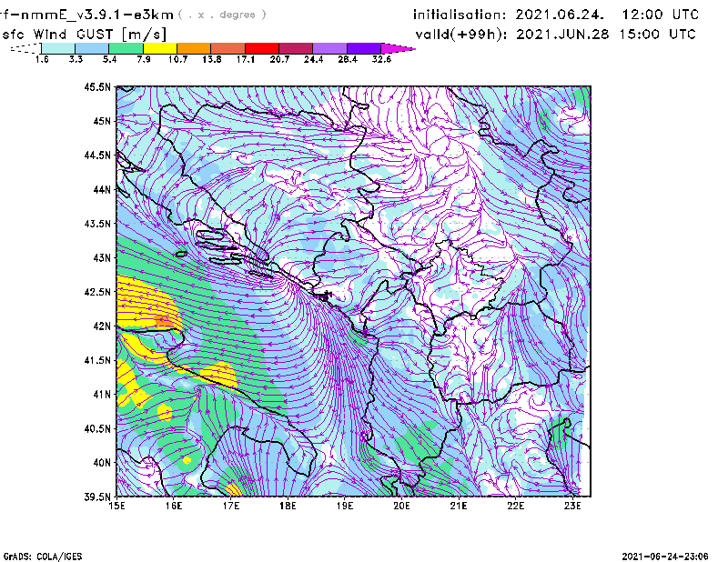
Task: Click the 'valid(+99h)' label
Action: [x=461, y=35]
